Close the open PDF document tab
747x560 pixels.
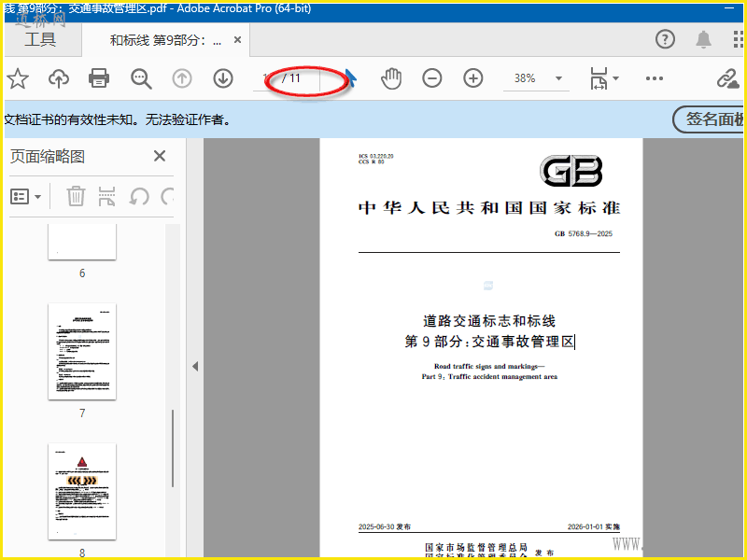237,40
